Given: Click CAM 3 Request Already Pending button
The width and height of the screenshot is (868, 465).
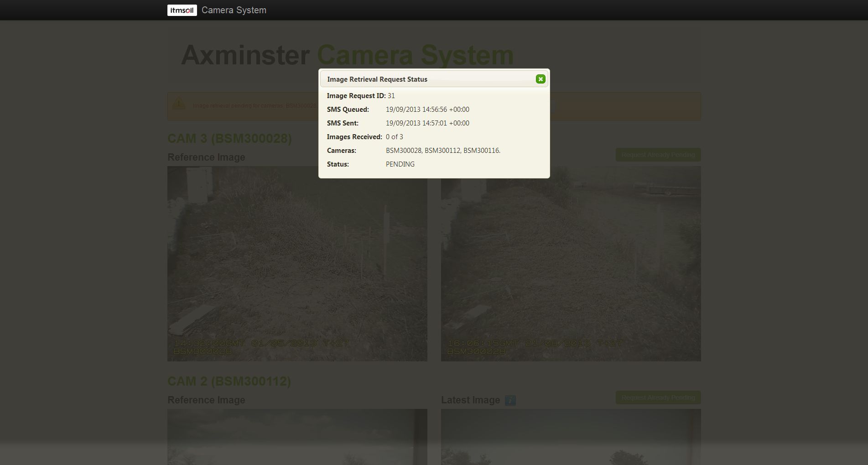Looking at the screenshot, I should pos(658,155).
